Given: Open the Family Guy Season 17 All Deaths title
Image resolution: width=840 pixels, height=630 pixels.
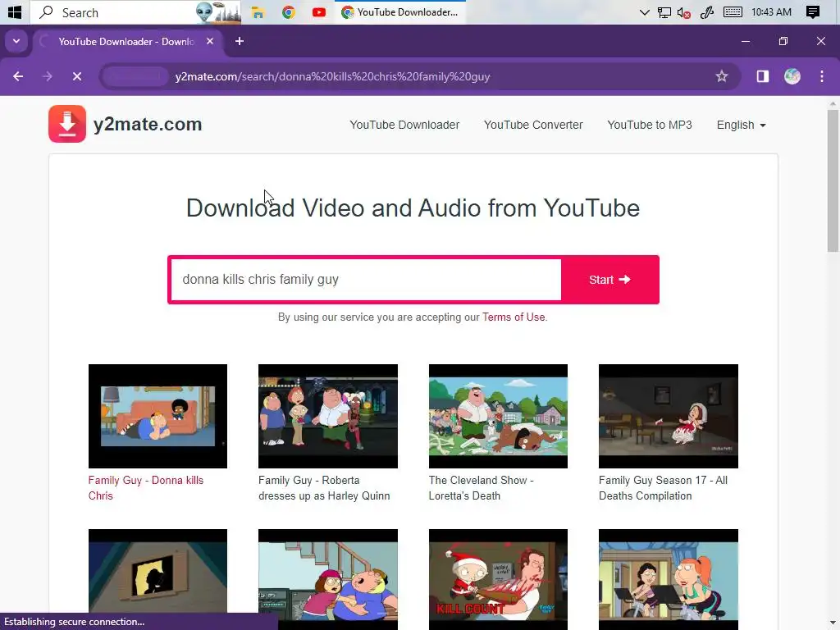Looking at the screenshot, I should coord(663,488).
